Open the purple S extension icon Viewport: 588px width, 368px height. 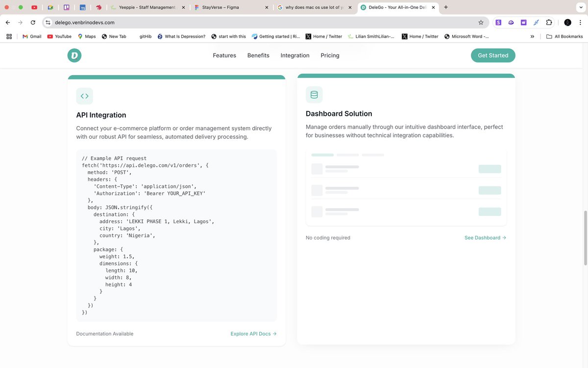coord(498,23)
